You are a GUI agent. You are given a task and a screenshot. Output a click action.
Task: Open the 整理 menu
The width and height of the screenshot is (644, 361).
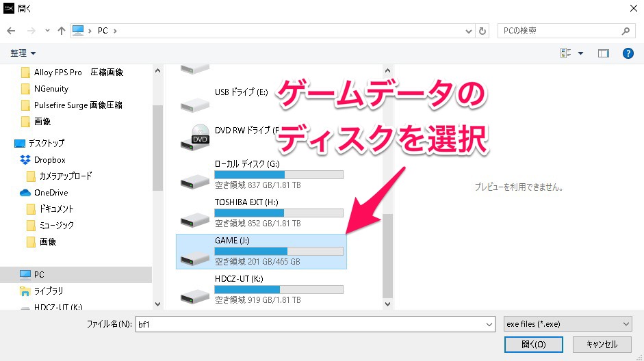click(x=23, y=53)
